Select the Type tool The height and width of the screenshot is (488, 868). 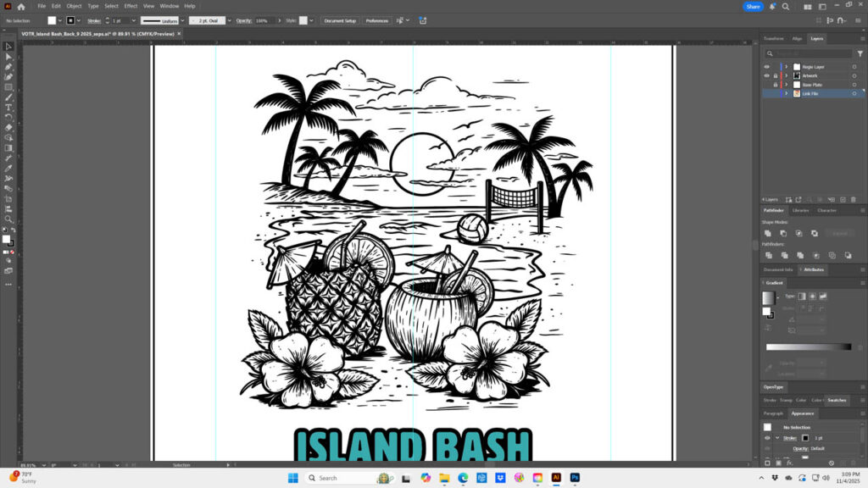(8, 108)
